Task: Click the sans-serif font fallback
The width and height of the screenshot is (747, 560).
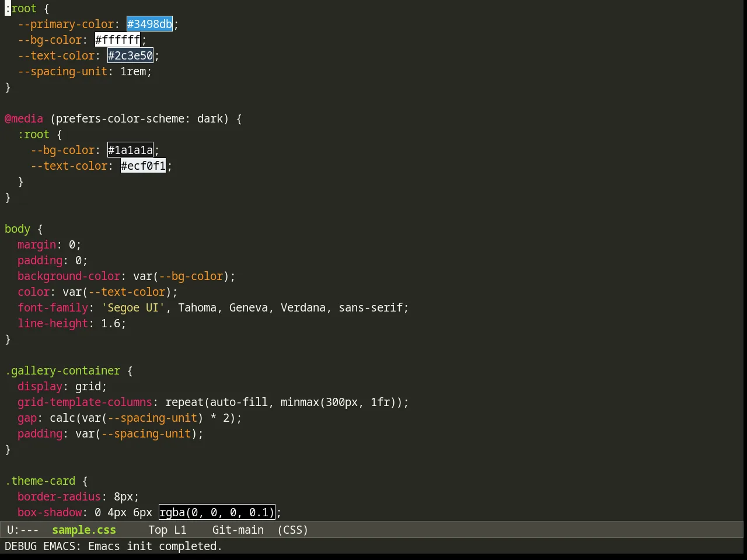Action: pyautogui.click(x=371, y=307)
